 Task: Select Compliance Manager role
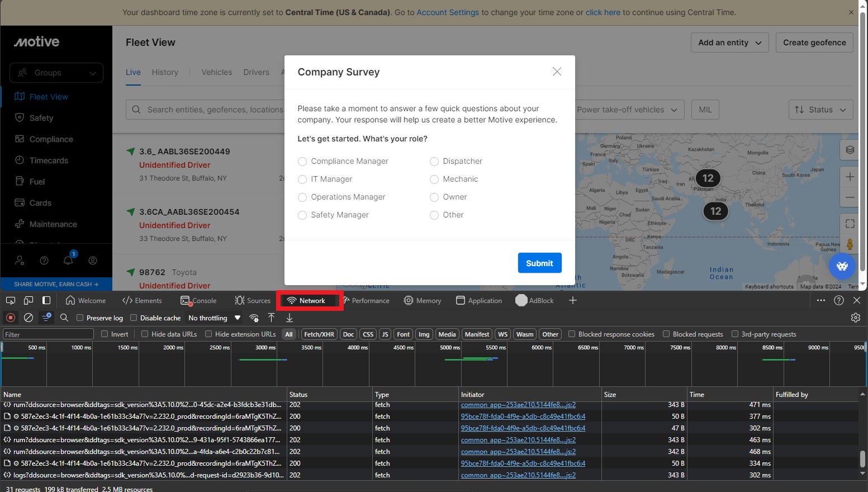pyautogui.click(x=302, y=161)
